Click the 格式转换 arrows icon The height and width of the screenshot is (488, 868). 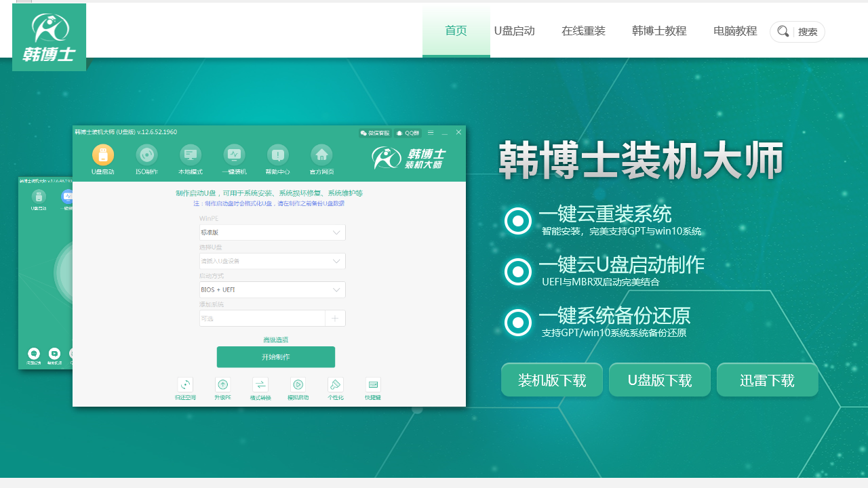click(260, 384)
